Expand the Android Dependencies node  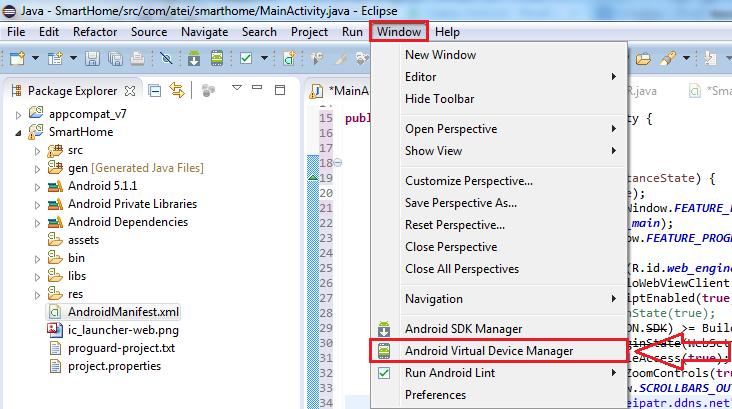[37, 223]
